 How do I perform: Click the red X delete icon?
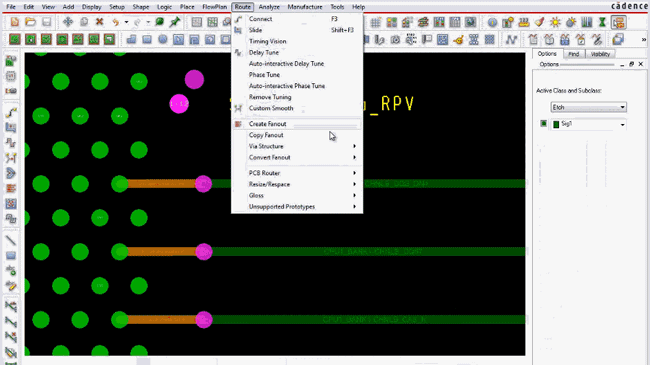coord(99,22)
